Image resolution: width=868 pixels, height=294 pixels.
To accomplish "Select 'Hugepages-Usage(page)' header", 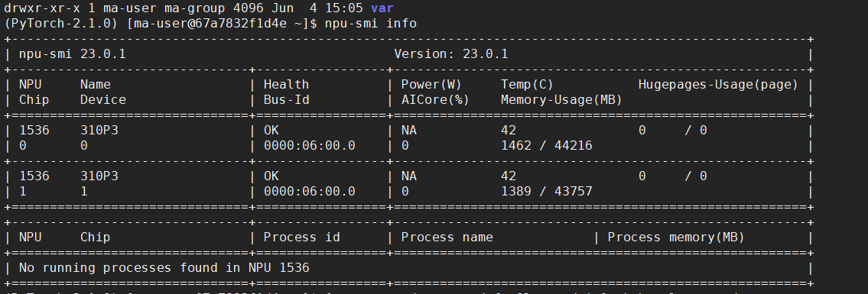I will tap(718, 85).
